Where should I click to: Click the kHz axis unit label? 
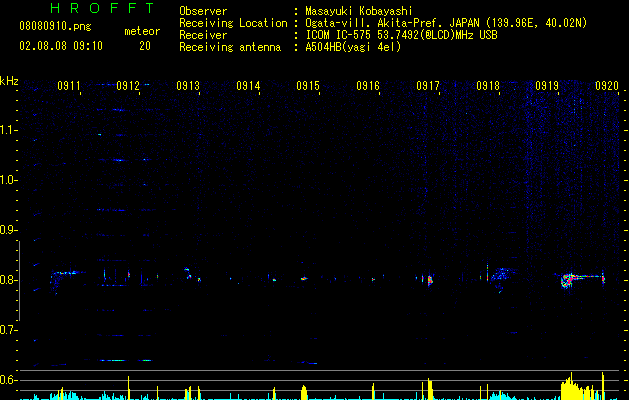point(9,81)
